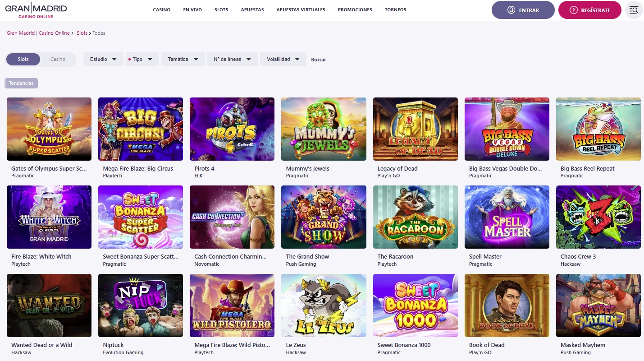This screenshot has height=361, width=644.
Task: Open the CASINO menu item
Action: (161, 9)
